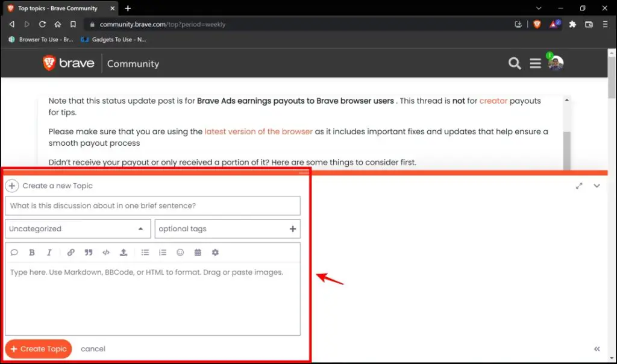617x364 pixels.
Task: Open the Brave Wallet icon
Action: pos(589,24)
